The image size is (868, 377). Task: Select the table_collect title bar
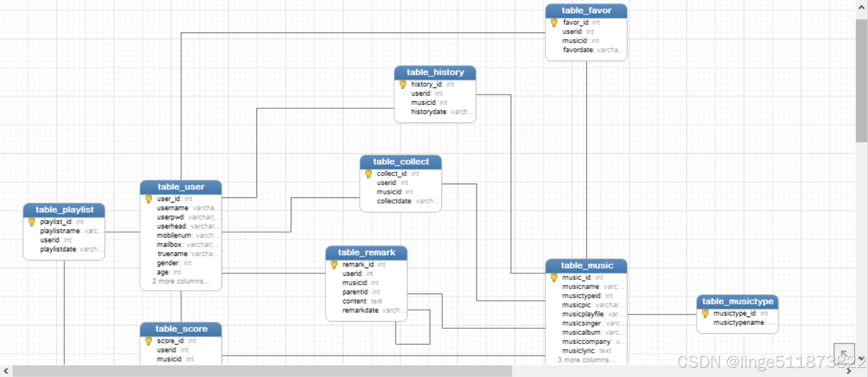pos(401,162)
